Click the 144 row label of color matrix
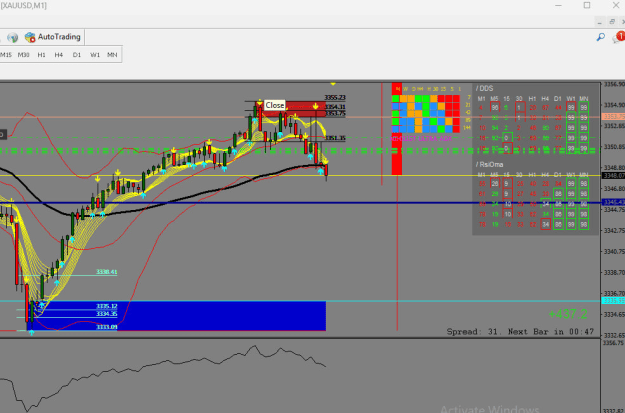This screenshot has height=413, width=625. 468,128
